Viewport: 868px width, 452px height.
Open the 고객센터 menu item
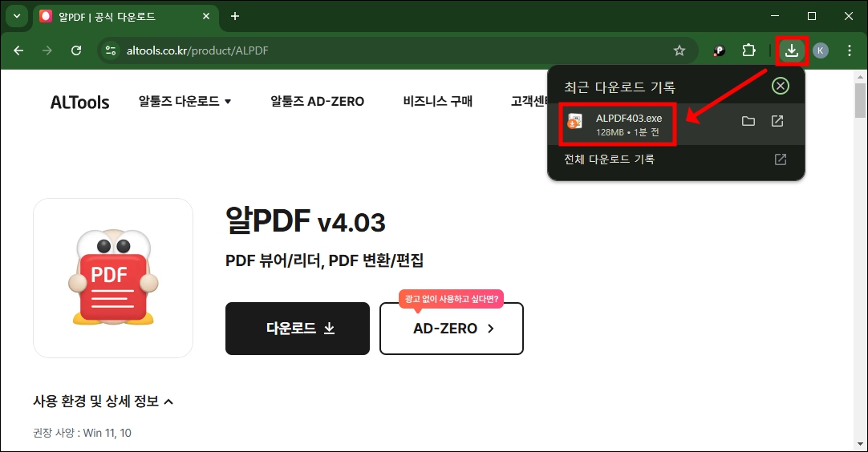(529, 101)
